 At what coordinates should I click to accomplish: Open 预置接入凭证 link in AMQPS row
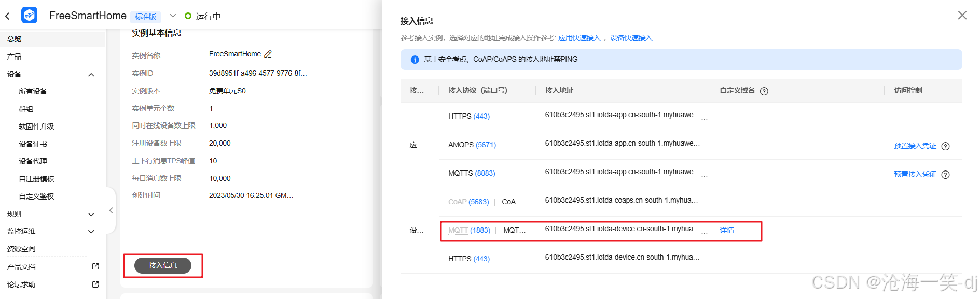(x=915, y=146)
